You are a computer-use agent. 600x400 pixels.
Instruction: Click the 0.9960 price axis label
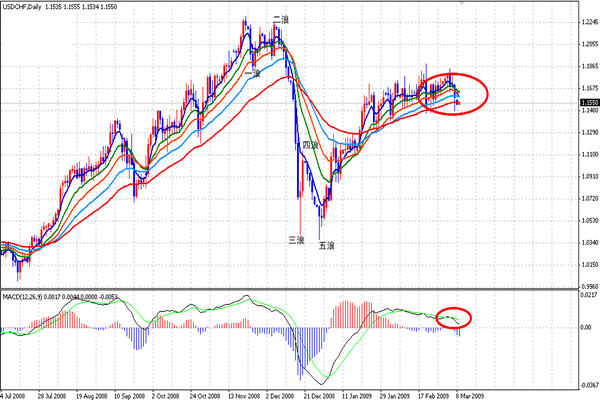pyautogui.click(x=590, y=286)
